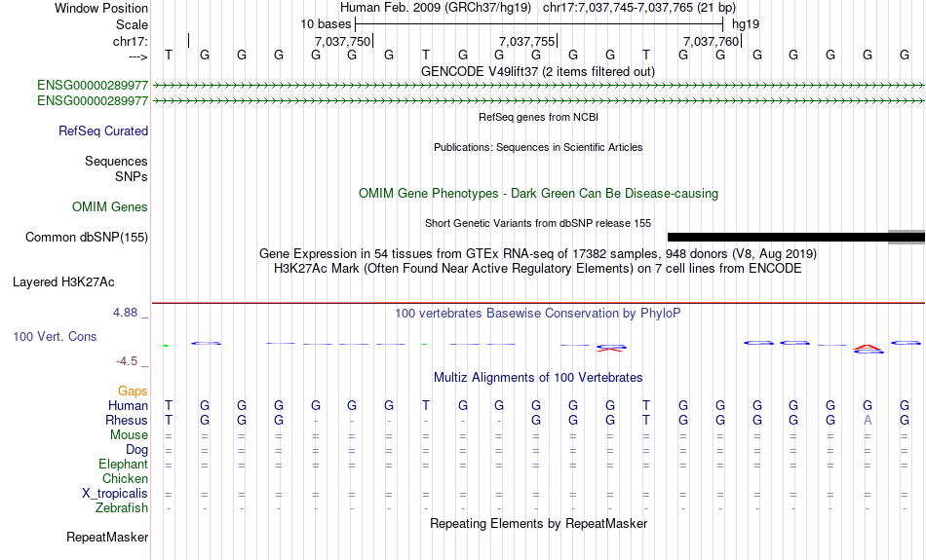Click the RefSeq Curated track label
This screenshot has width=926, height=560.
103,131
